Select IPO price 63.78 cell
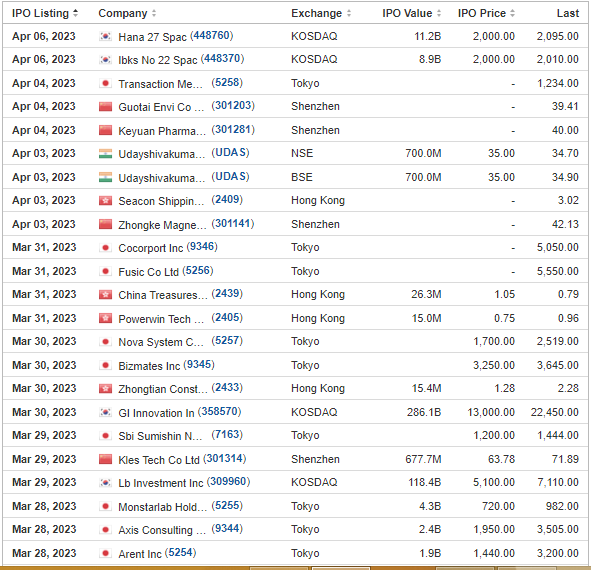The height and width of the screenshot is (570, 591). (x=501, y=459)
